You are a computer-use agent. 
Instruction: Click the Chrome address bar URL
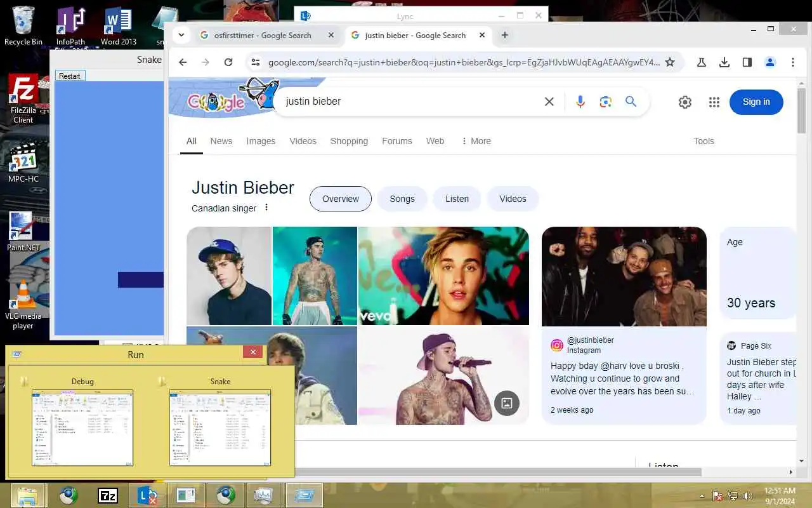coord(464,62)
